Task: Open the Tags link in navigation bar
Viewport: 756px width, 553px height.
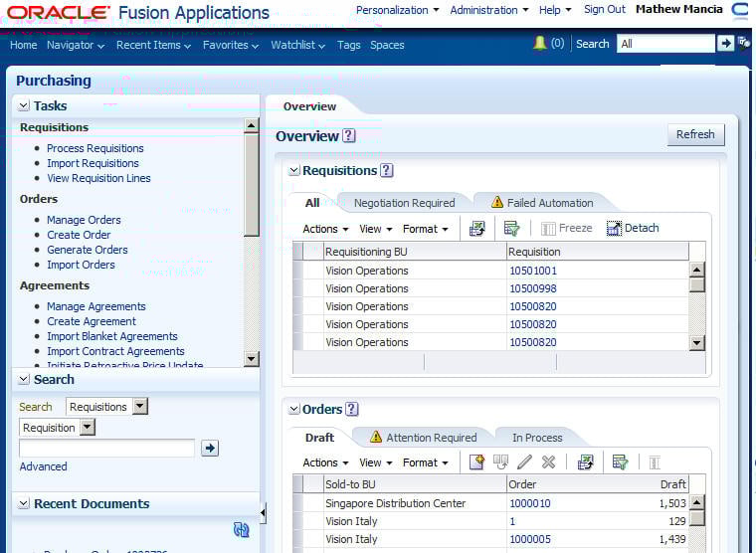Action: pyautogui.click(x=348, y=45)
